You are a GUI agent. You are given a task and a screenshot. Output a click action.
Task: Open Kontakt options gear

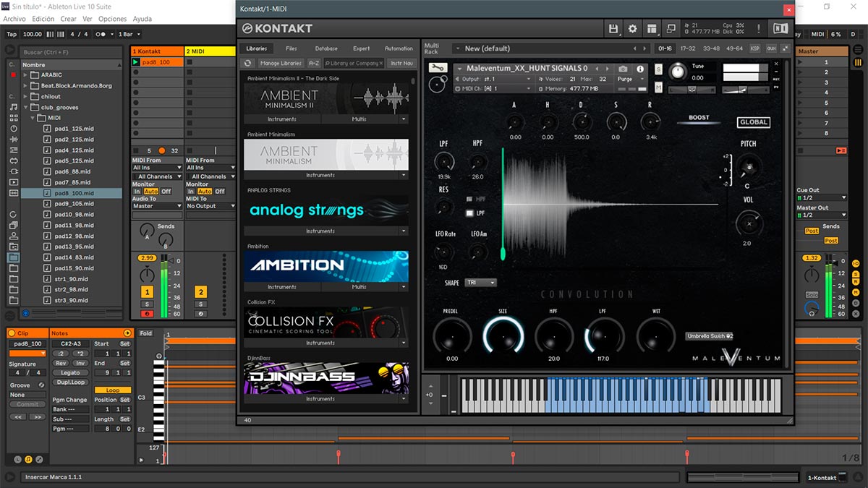pos(633,28)
